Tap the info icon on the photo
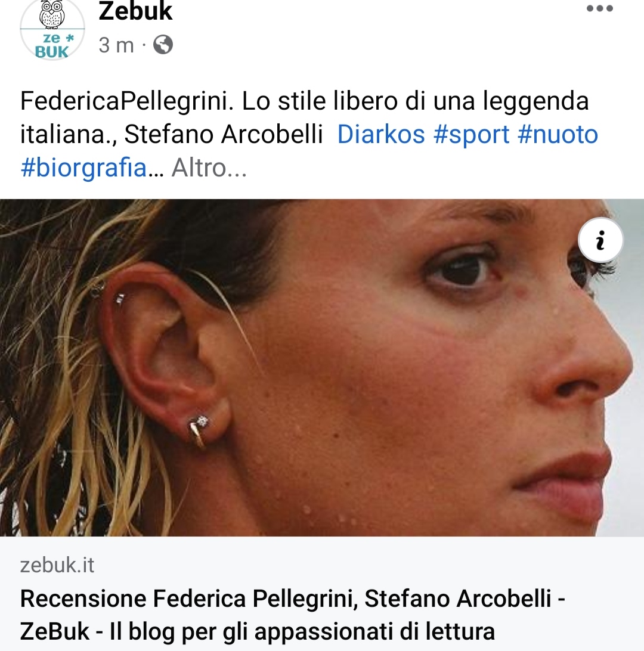The width and height of the screenshot is (644, 651). (x=600, y=240)
